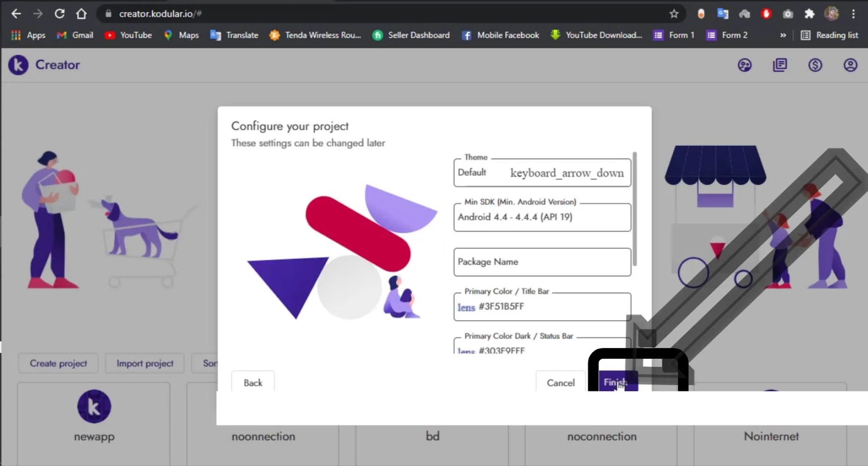Image resolution: width=868 pixels, height=466 pixels.
Task: Click the browser Home icon
Action: point(81,14)
